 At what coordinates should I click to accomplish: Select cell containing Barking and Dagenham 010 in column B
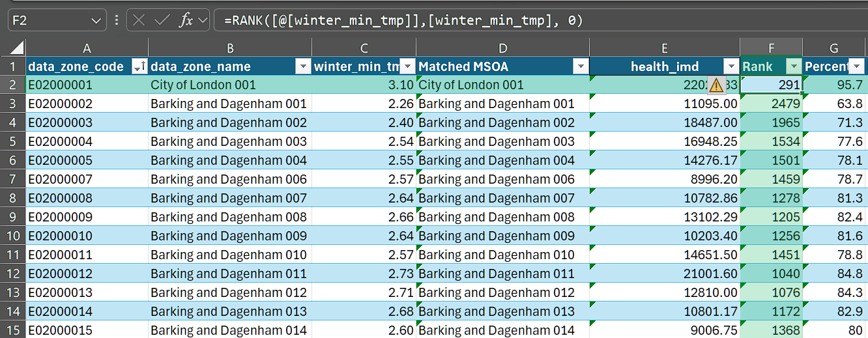click(x=229, y=255)
